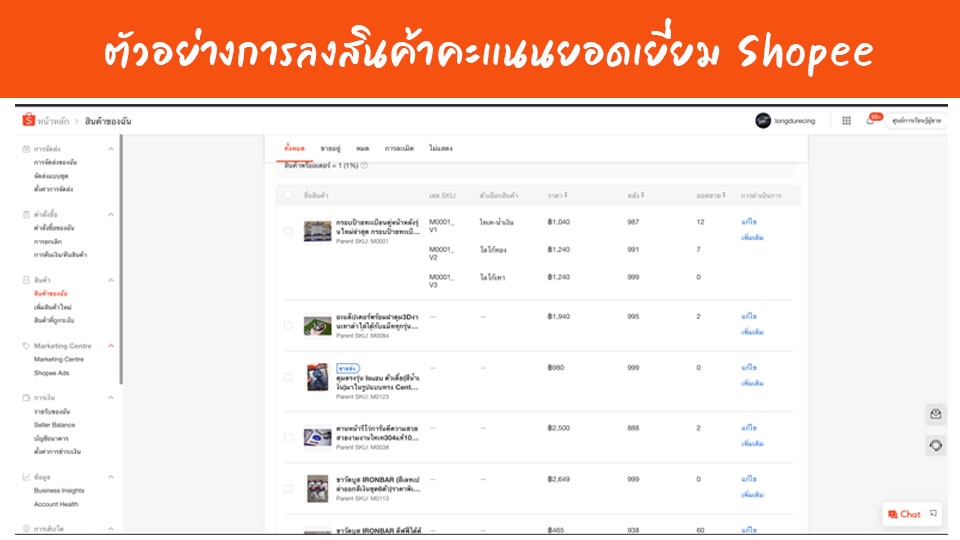Tick the select-all checkbox in table header
The height and width of the screenshot is (540, 960).
click(x=288, y=195)
